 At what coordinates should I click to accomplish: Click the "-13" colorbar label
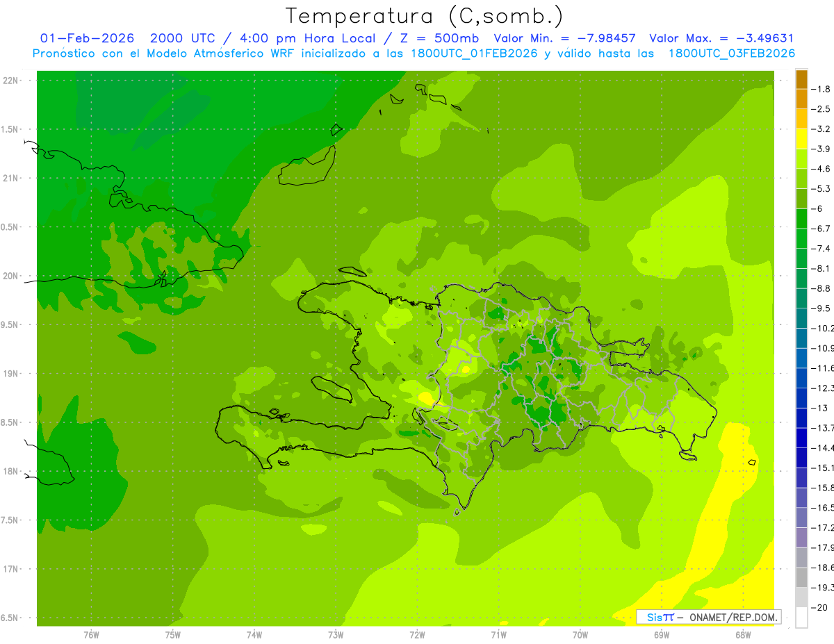(820, 408)
